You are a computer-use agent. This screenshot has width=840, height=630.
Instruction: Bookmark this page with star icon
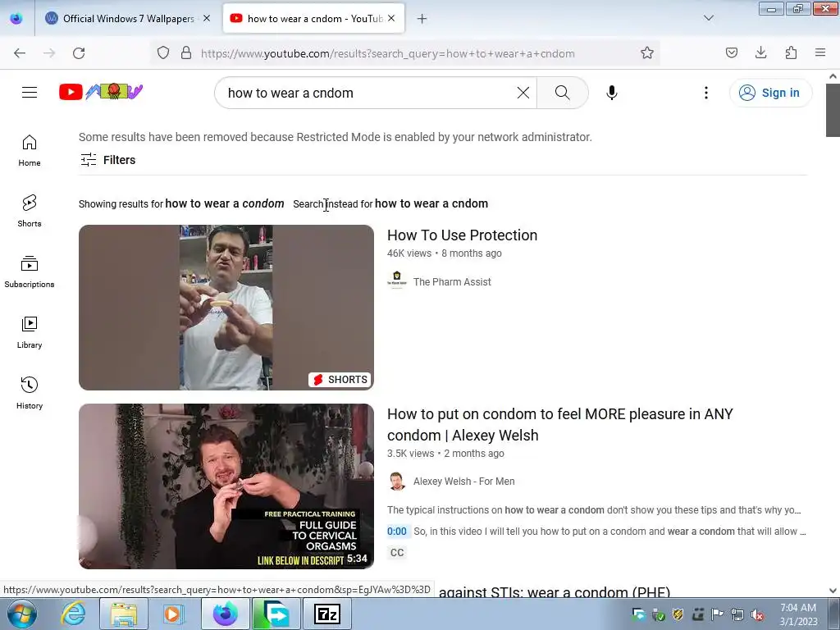click(x=646, y=53)
